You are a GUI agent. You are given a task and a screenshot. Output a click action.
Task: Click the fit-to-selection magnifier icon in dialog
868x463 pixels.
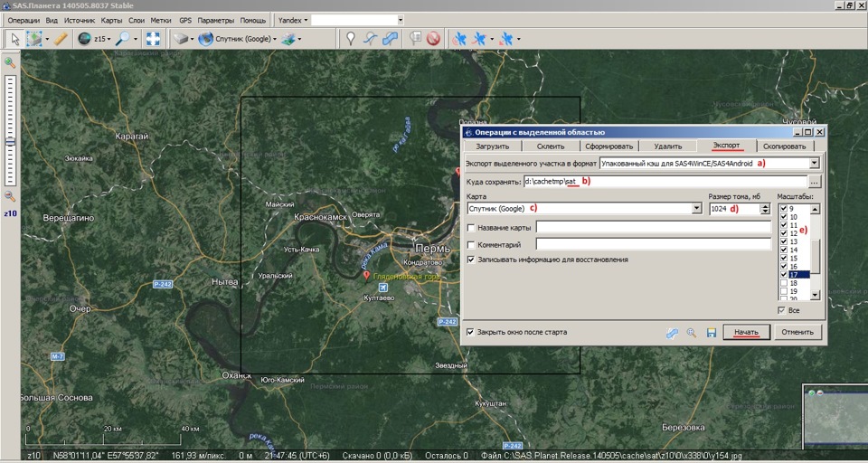tap(692, 333)
